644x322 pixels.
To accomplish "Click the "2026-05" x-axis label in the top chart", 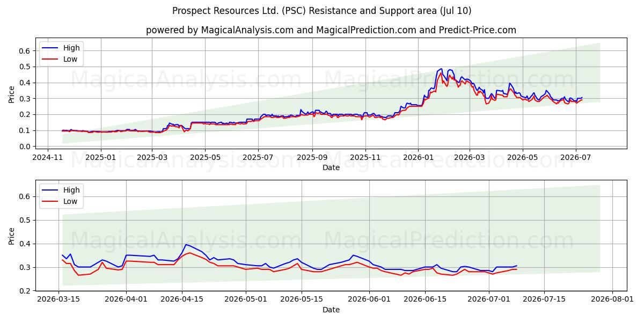I will (522, 157).
